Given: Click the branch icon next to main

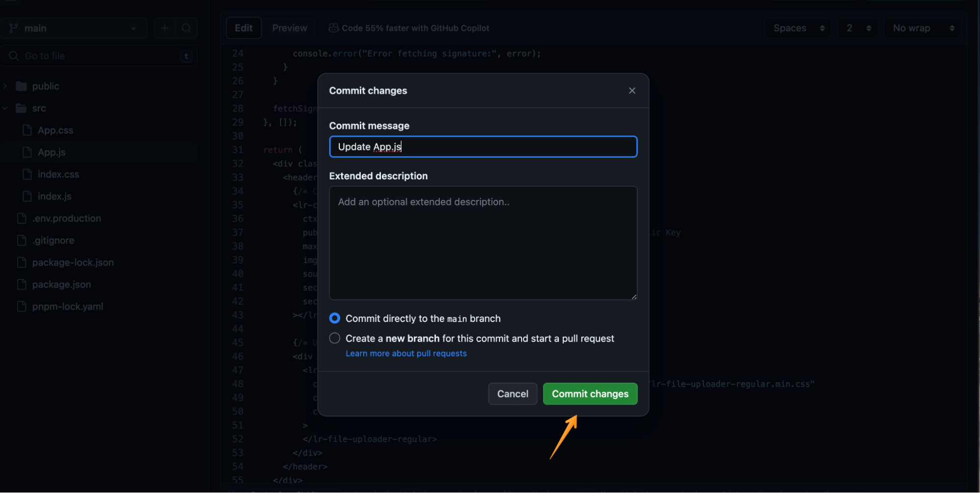Looking at the screenshot, I should [x=13, y=28].
